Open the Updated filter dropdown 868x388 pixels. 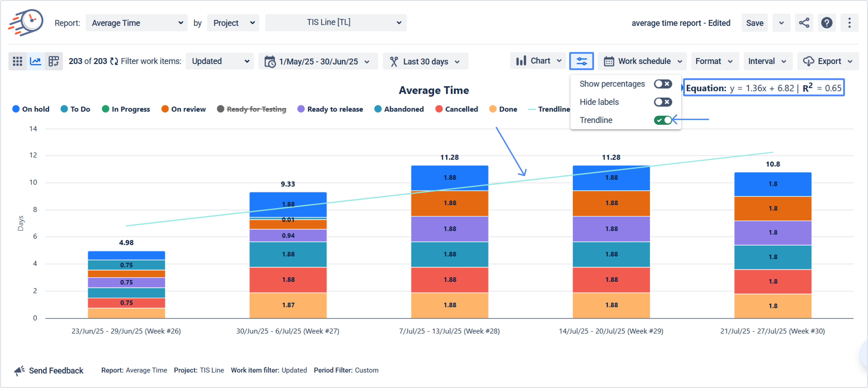coord(220,61)
